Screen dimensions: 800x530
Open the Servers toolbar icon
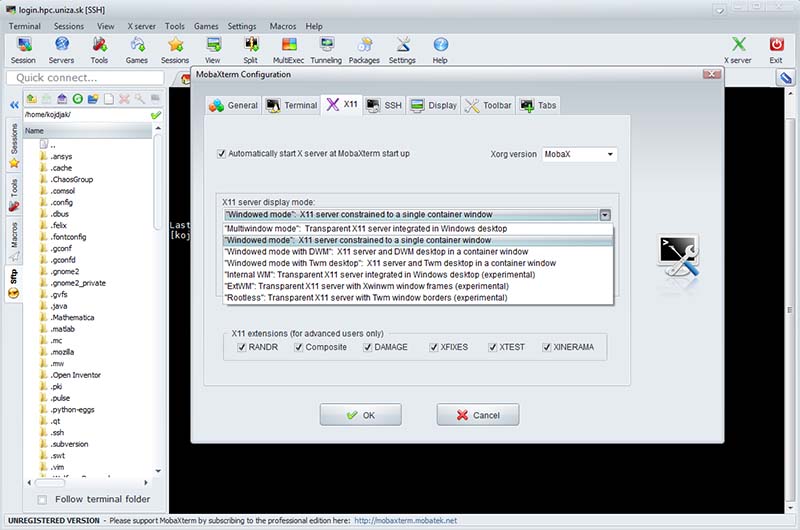click(x=61, y=49)
